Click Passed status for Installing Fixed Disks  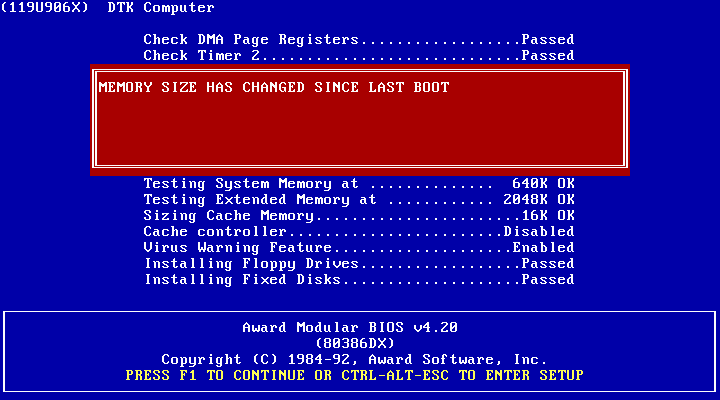click(x=547, y=280)
